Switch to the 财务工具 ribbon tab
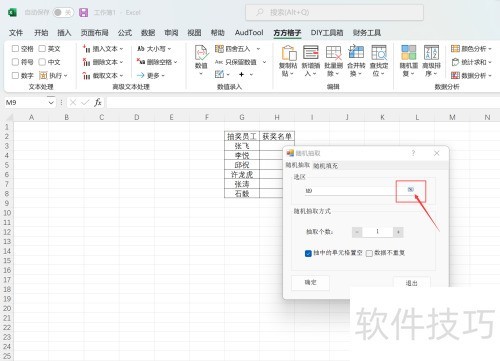 pyautogui.click(x=367, y=33)
